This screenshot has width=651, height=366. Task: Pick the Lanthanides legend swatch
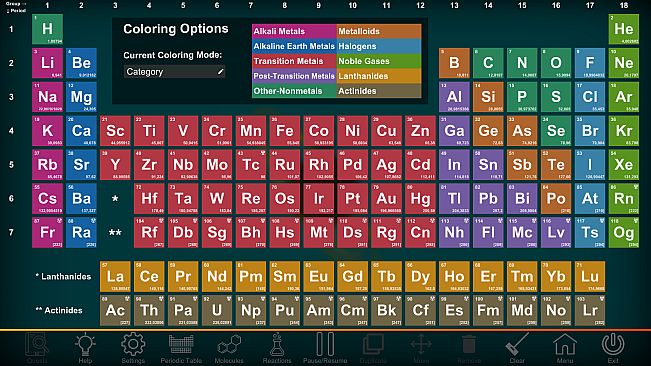pos(379,76)
